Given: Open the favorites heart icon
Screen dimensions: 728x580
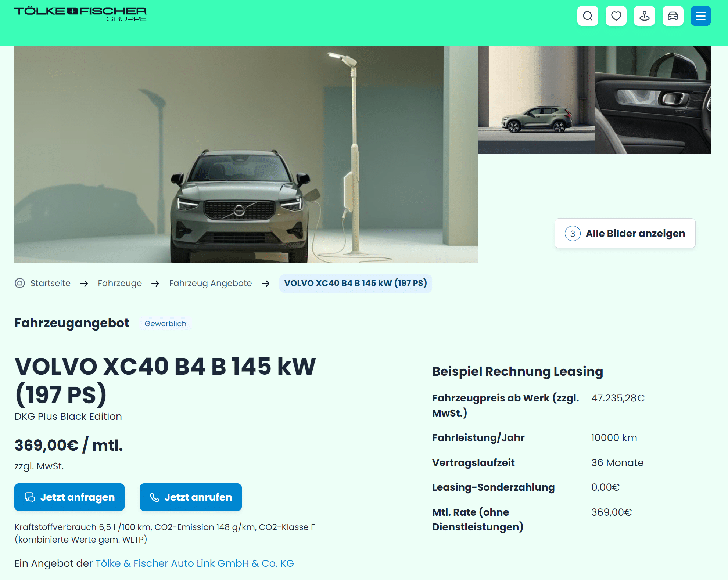Looking at the screenshot, I should click(616, 16).
